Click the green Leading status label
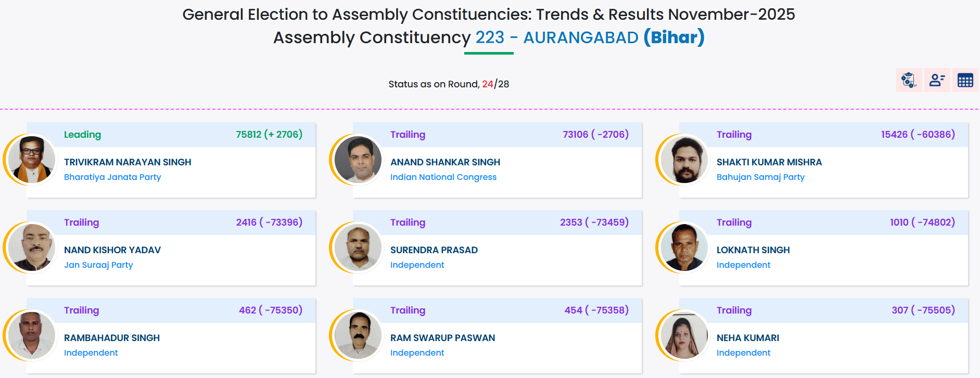The height and width of the screenshot is (378, 980). coord(82,135)
